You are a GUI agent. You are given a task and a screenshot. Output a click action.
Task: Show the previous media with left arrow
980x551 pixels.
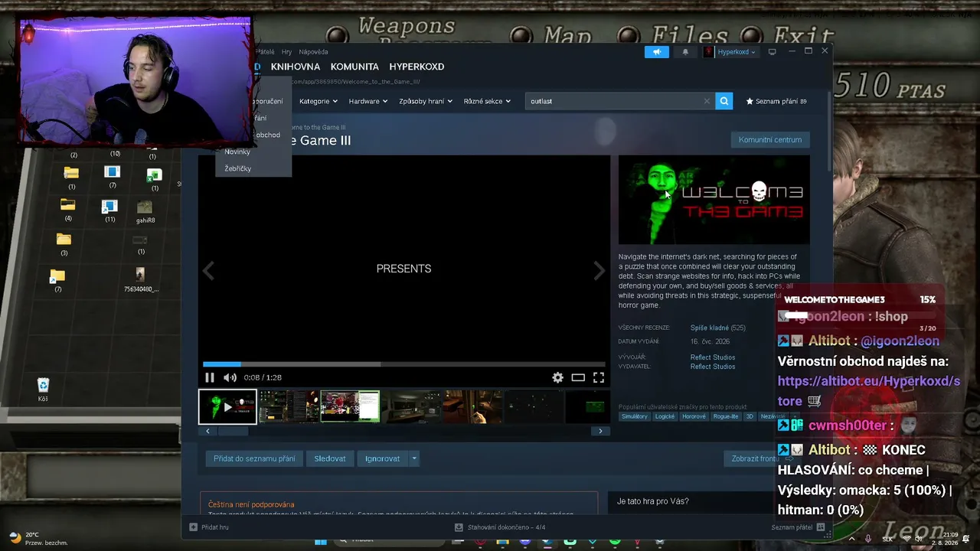(208, 270)
